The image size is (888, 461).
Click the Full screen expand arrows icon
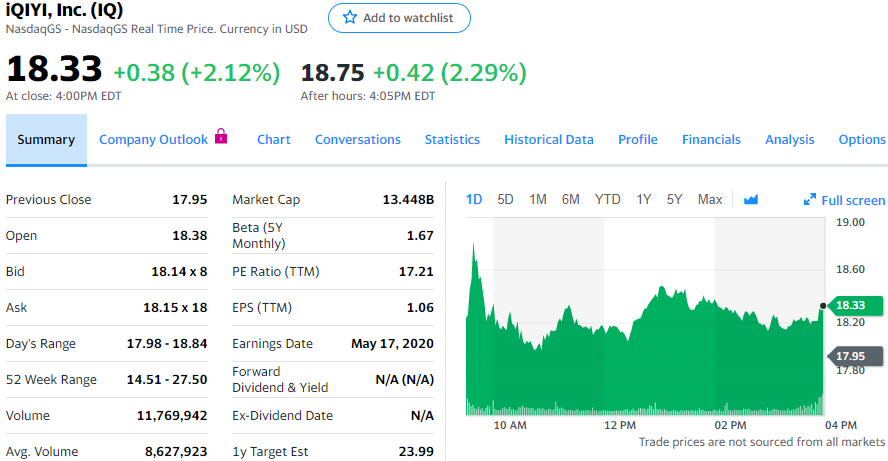click(810, 200)
